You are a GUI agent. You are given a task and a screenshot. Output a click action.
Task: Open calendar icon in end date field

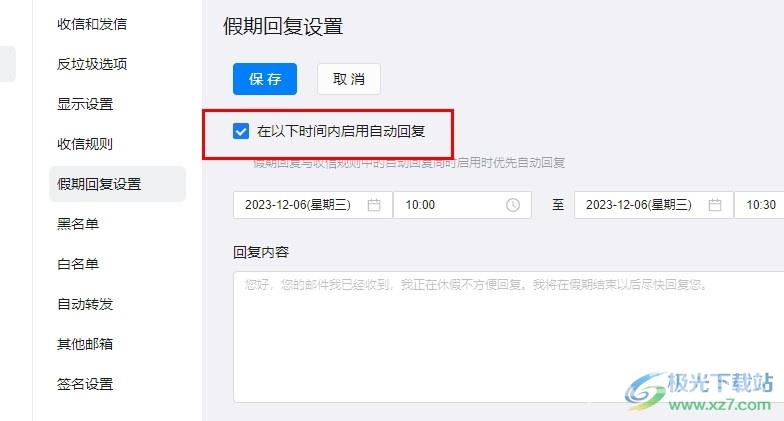coord(715,205)
